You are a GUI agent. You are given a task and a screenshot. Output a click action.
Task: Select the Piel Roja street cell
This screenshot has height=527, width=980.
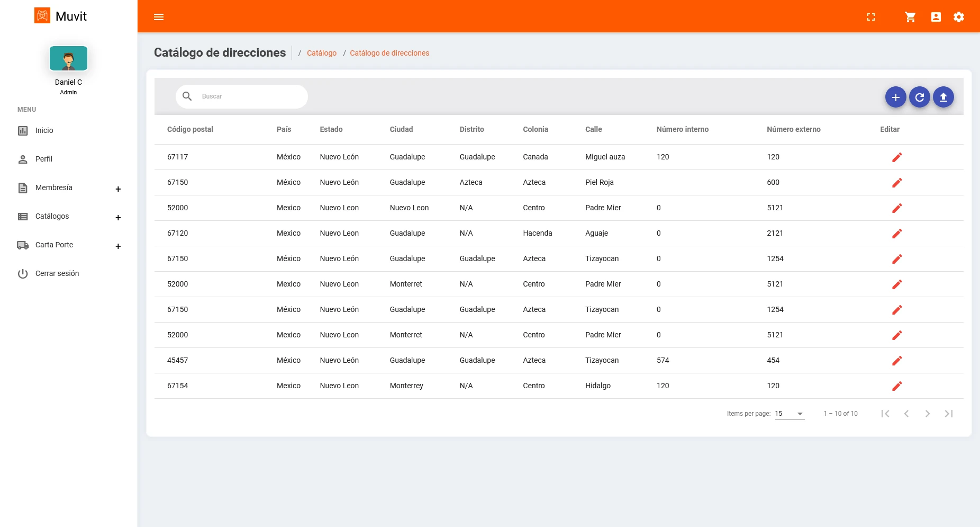600,182
